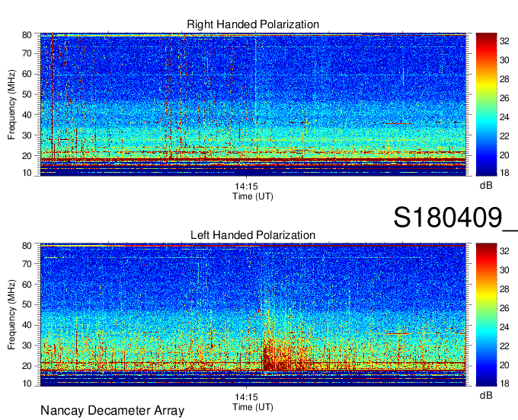The width and height of the screenshot is (518, 420).
Task: Click the 50 MHz tick label on upper plot
Action: (x=27, y=94)
